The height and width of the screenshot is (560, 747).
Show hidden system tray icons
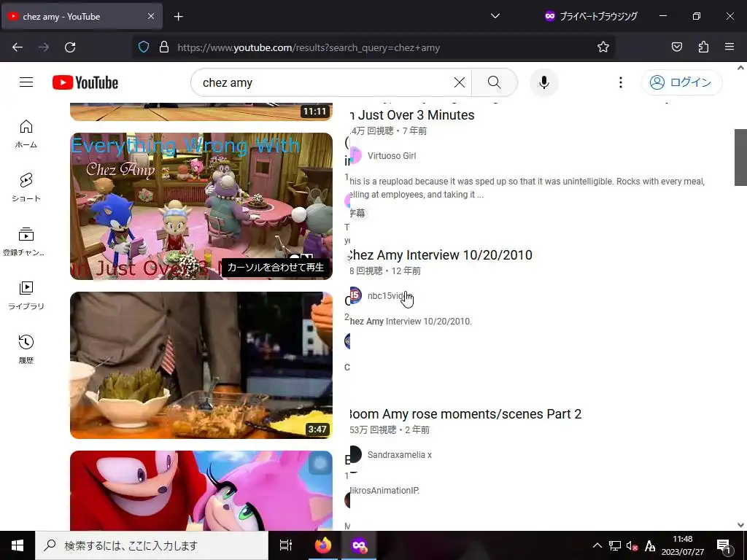[597, 545]
